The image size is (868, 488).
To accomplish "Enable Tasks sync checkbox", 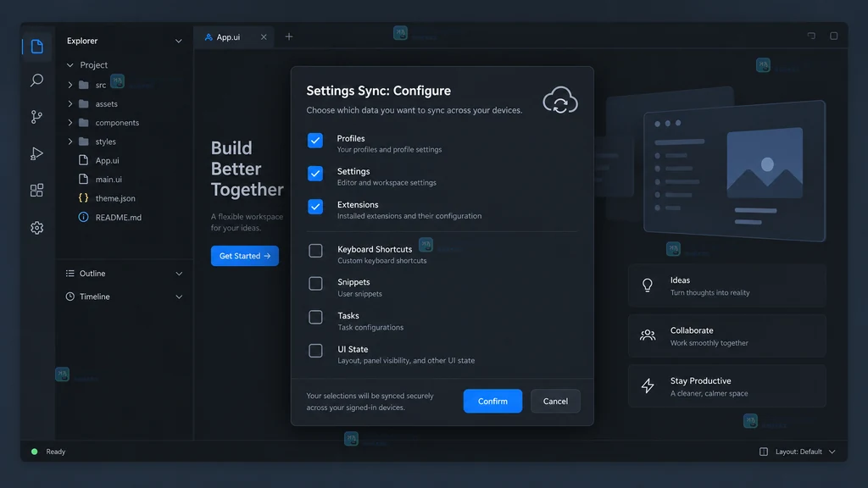I will tap(315, 317).
